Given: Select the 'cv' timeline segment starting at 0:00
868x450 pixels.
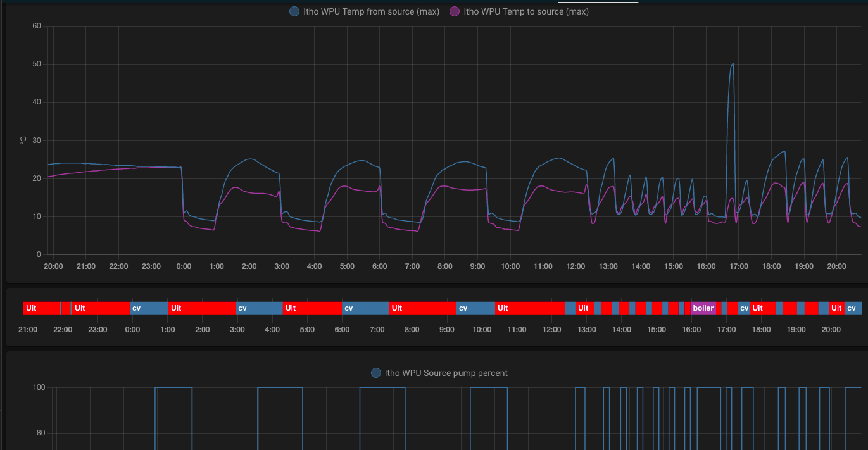Looking at the screenshot, I should 149,308.
